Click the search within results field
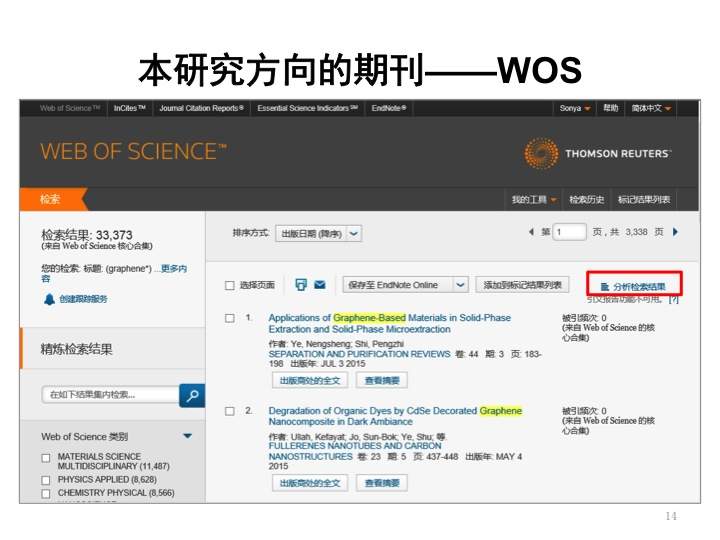 [110, 394]
